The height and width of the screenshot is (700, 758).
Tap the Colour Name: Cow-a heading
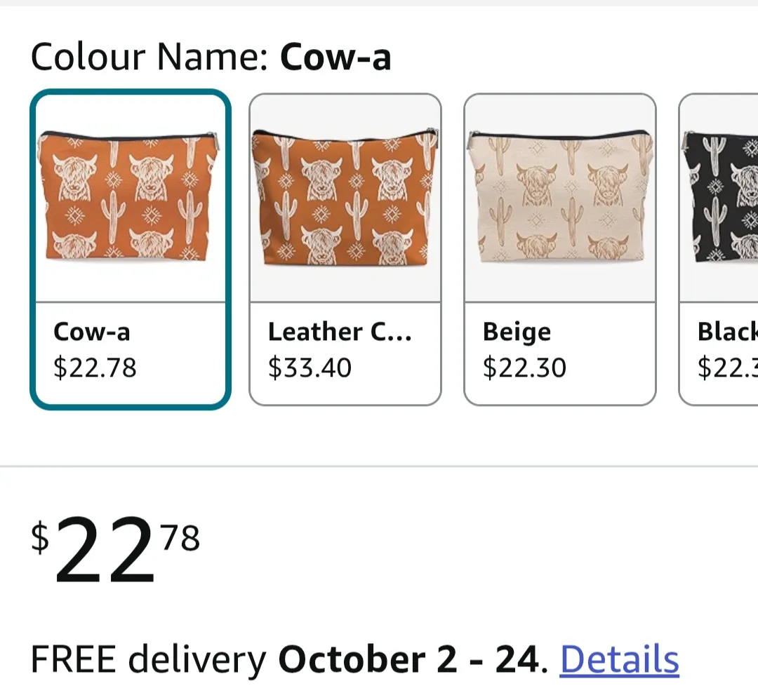click(211, 56)
